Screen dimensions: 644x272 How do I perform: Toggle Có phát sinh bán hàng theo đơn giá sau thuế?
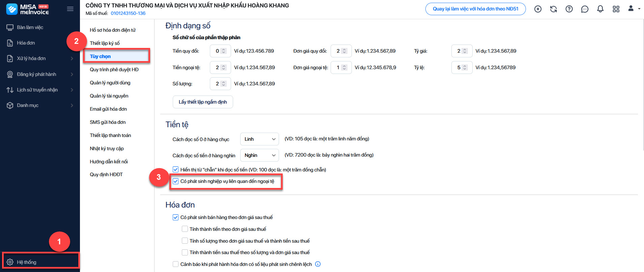point(175,217)
